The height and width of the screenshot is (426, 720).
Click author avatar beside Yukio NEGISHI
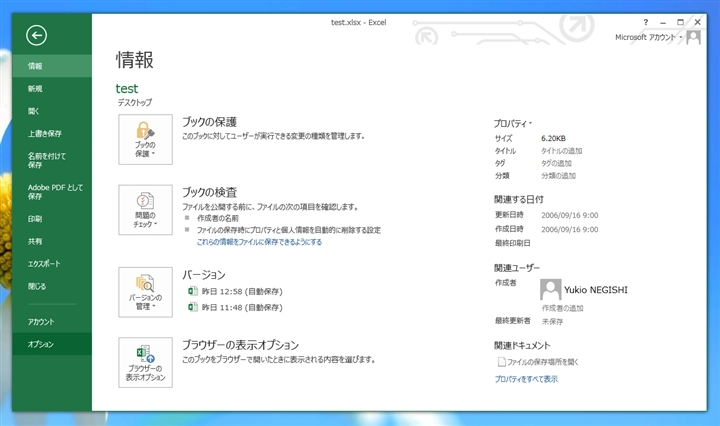click(x=551, y=290)
